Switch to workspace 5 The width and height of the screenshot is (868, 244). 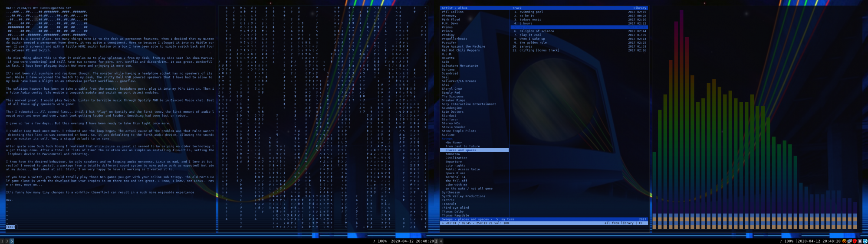(12, 241)
